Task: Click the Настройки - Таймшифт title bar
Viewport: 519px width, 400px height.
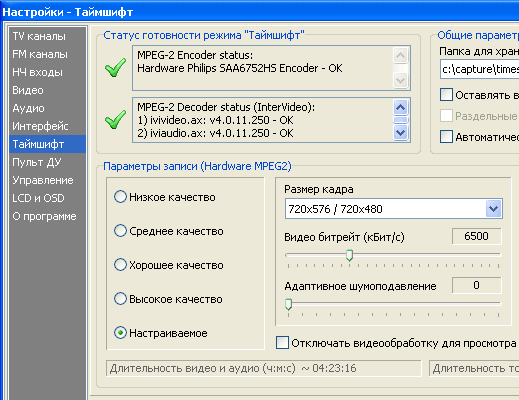Action: (259, 12)
